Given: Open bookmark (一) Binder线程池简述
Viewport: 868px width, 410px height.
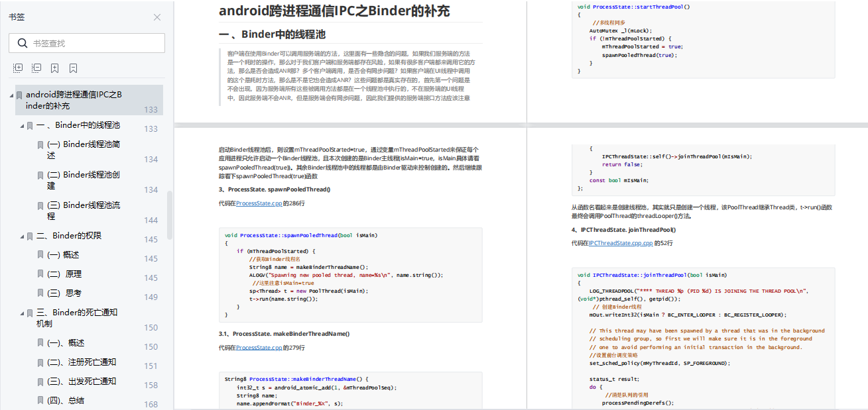Looking at the screenshot, I should click(84, 150).
